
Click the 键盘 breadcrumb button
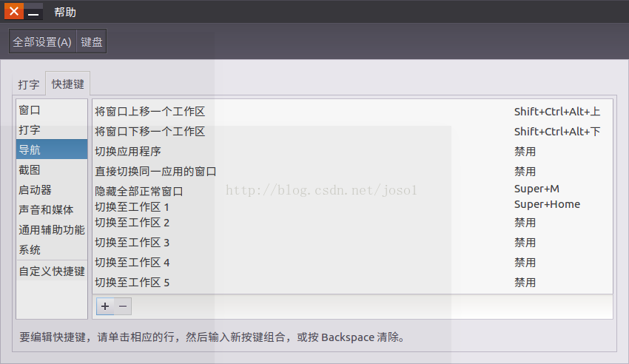pos(92,41)
